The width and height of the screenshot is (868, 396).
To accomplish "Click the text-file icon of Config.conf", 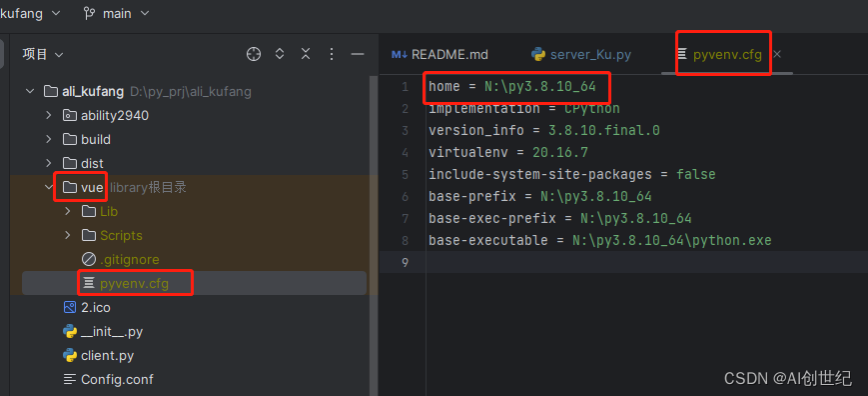I will 70,379.
